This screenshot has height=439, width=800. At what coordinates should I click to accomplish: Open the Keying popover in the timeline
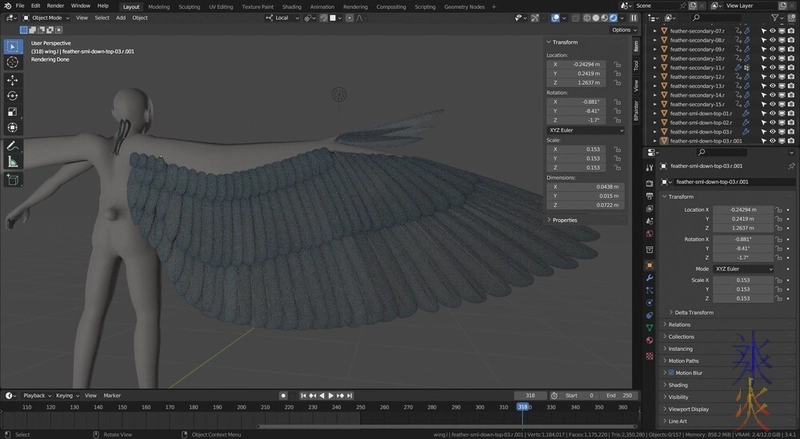(65, 395)
